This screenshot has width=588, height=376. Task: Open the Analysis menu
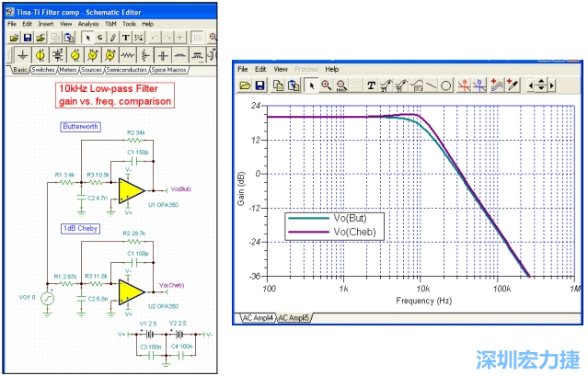point(88,24)
